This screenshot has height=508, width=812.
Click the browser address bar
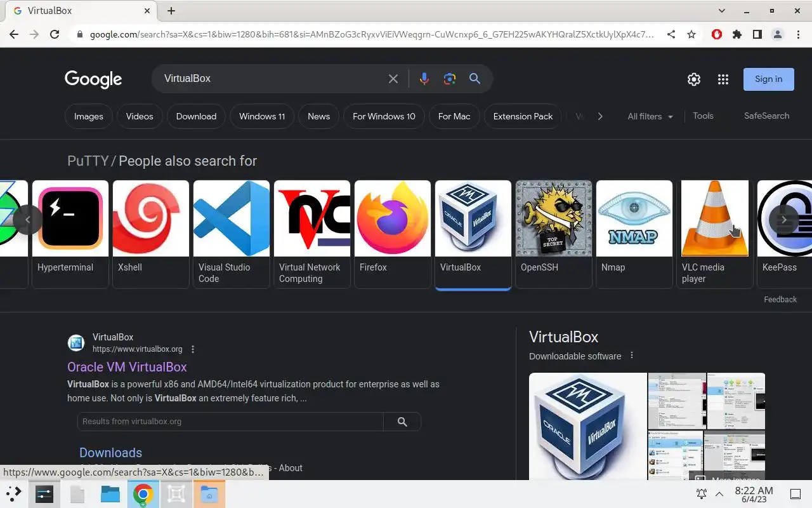[371, 34]
